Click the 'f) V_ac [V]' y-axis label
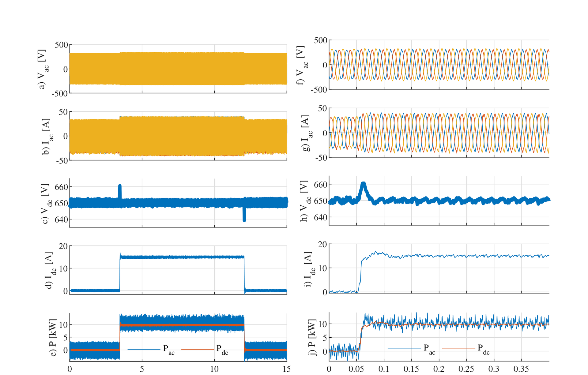588x375 pixels. click(302, 65)
